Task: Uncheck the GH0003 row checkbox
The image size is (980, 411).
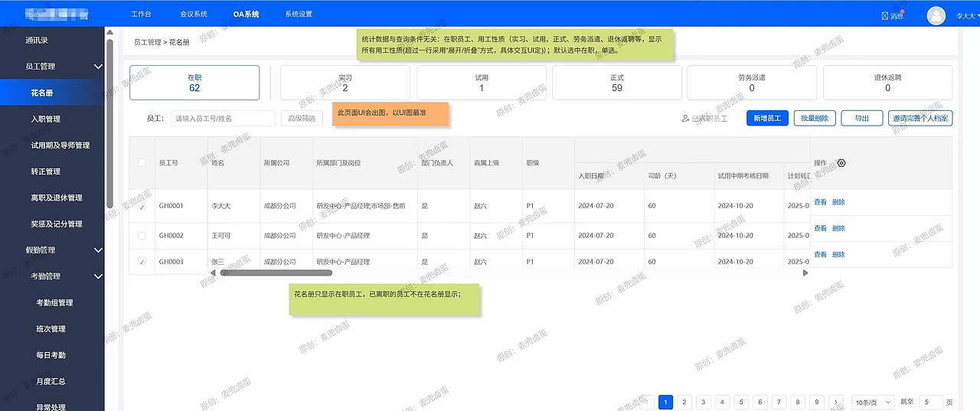Action: 142,262
